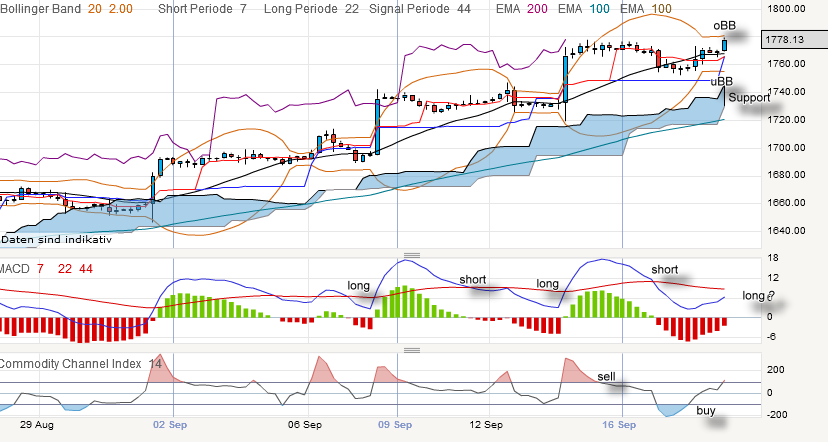Select the uBB annotation label

click(x=721, y=81)
